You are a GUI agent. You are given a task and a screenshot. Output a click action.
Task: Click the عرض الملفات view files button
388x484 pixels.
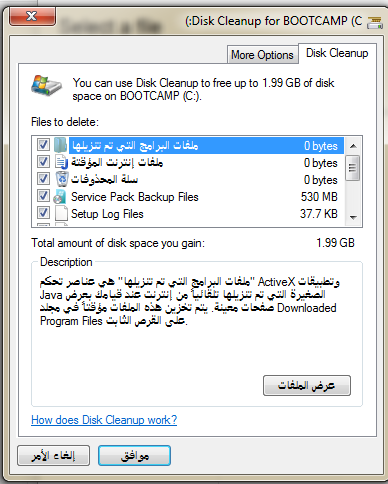tap(307, 386)
